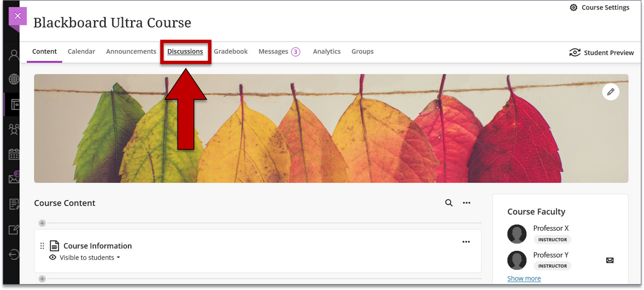Screen dimensions: 644x290
Task: Open the Organizations people icon in sidebar
Action: pyautogui.click(x=14, y=129)
